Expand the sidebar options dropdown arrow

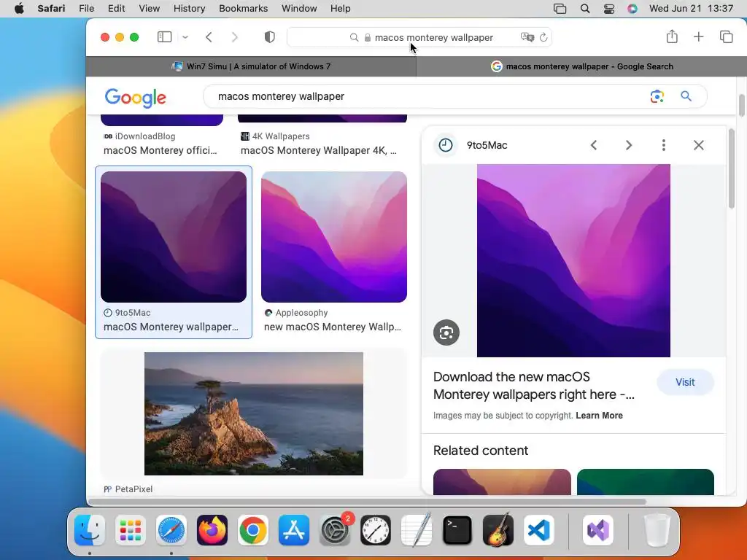pos(185,37)
